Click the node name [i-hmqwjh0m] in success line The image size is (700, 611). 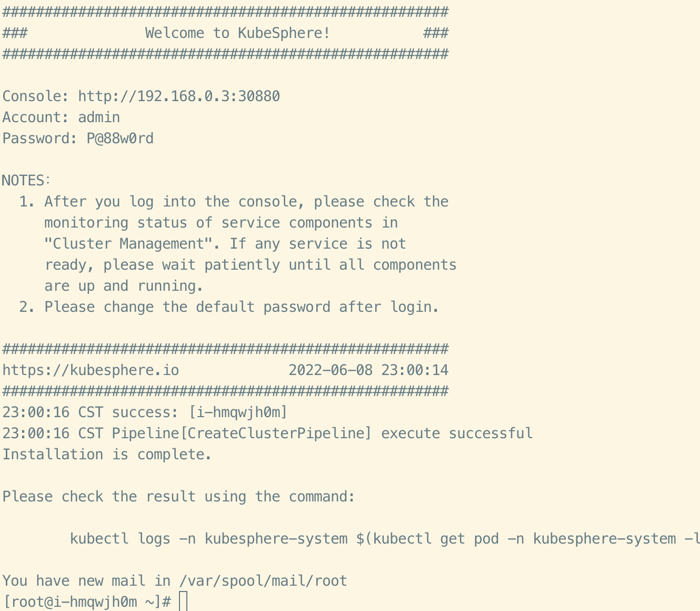[x=238, y=412]
